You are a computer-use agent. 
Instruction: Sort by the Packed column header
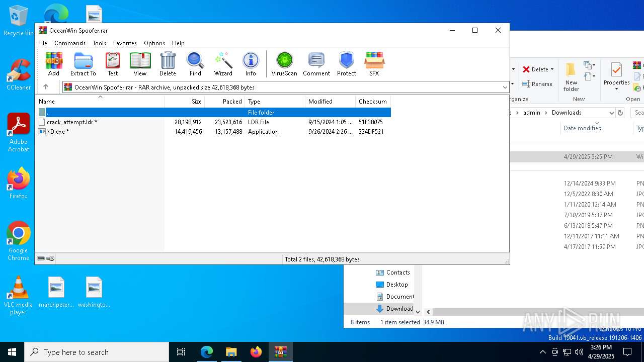[225, 102]
